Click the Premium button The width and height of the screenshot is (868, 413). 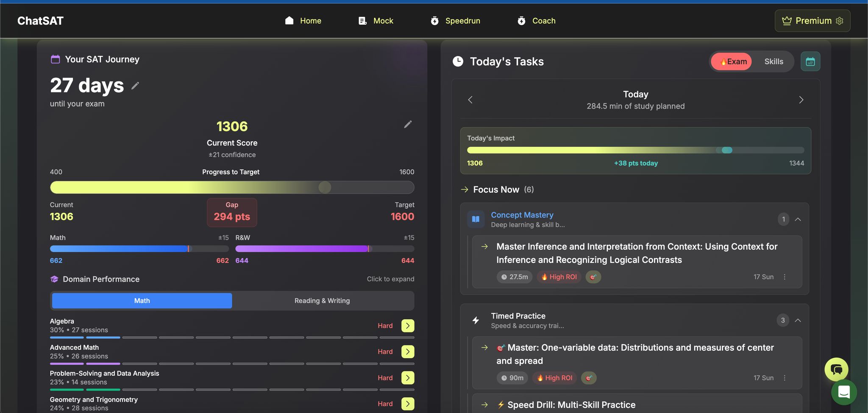[812, 21]
